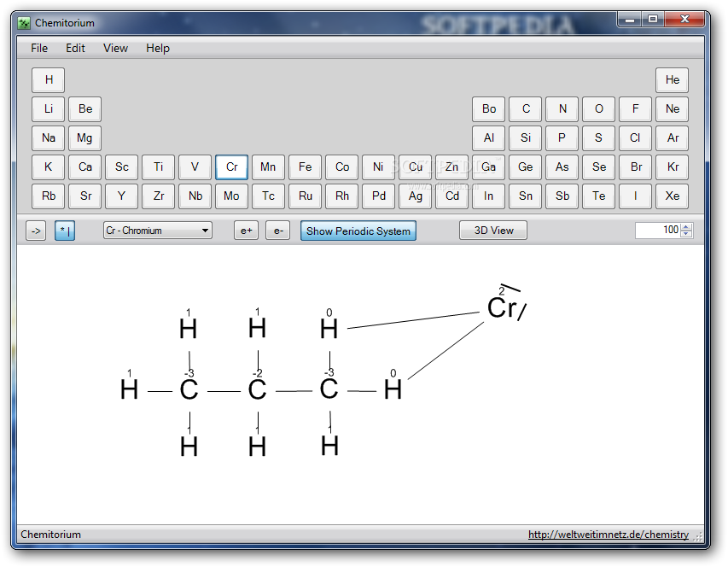Select the Xenon (Xe) element
This screenshot has width=728, height=567.
(672, 196)
